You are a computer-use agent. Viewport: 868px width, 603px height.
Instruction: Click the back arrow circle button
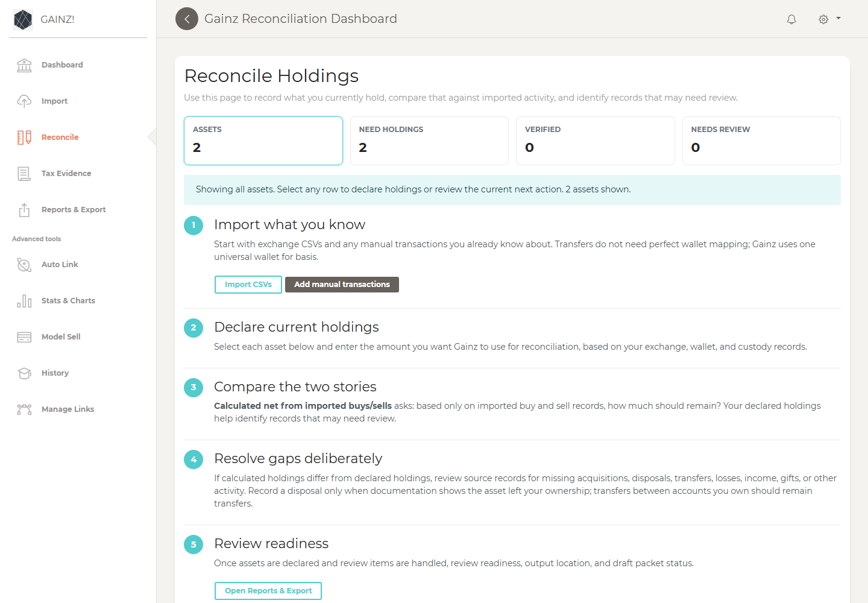(187, 19)
